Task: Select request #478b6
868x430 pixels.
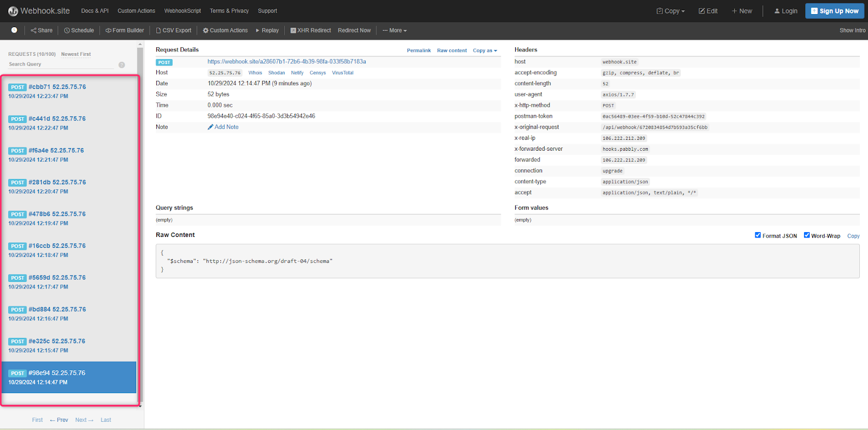Action: 69,219
